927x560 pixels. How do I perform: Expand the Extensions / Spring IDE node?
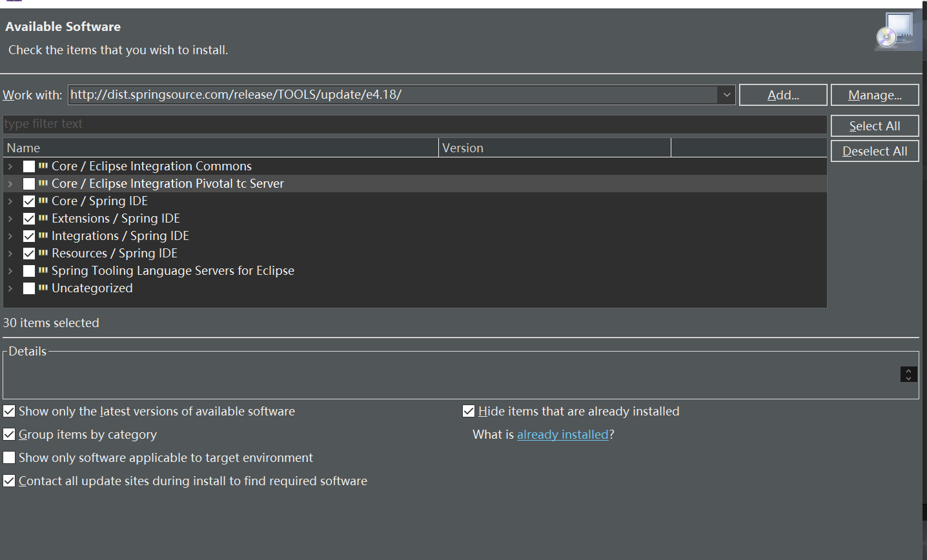[x=10, y=219]
